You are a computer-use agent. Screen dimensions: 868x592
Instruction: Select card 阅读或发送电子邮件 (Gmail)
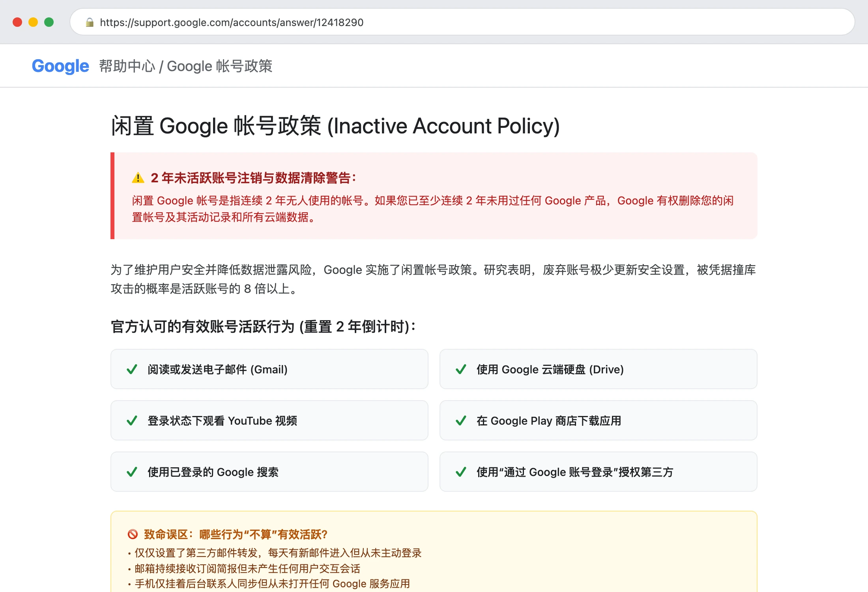point(269,369)
